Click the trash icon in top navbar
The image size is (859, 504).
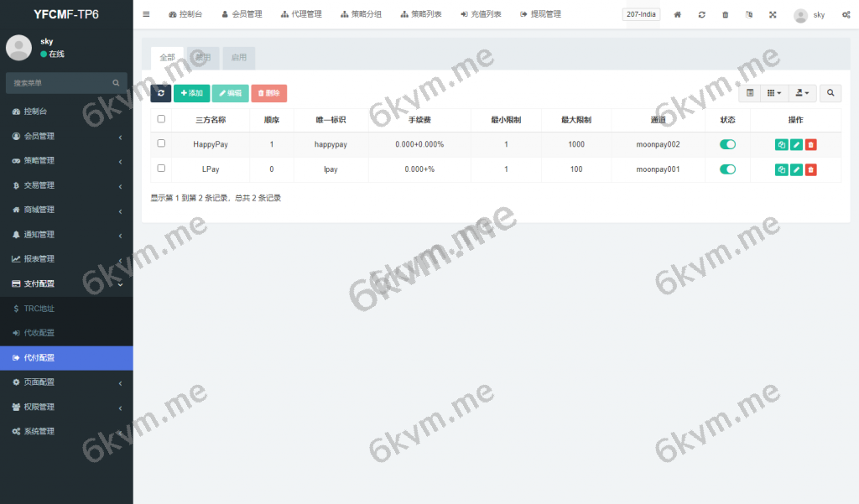[x=726, y=14]
